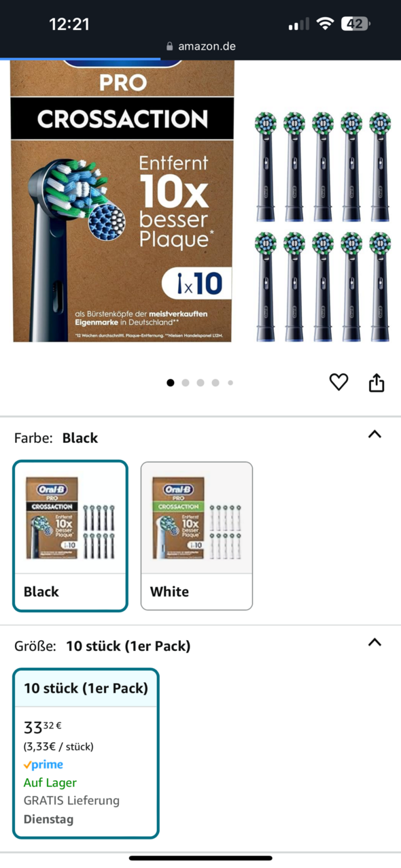The image size is (401, 868).
Task: Open the CrossAction packaging product image
Action: pyautogui.click(x=122, y=201)
